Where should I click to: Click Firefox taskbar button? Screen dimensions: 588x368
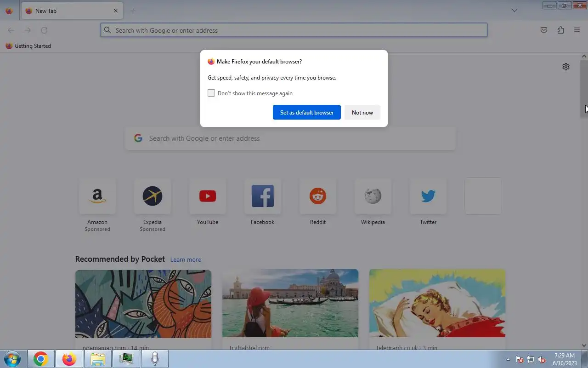[69, 359]
